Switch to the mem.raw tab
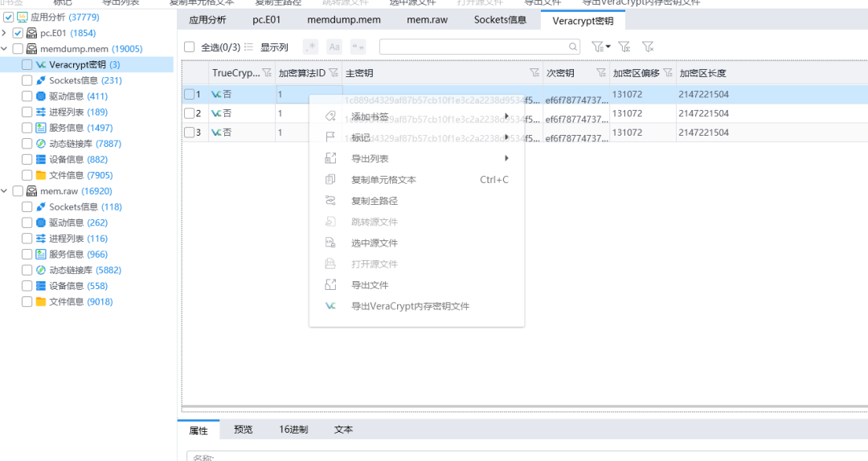The height and width of the screenshot is (461, 868). coord(427,20)
